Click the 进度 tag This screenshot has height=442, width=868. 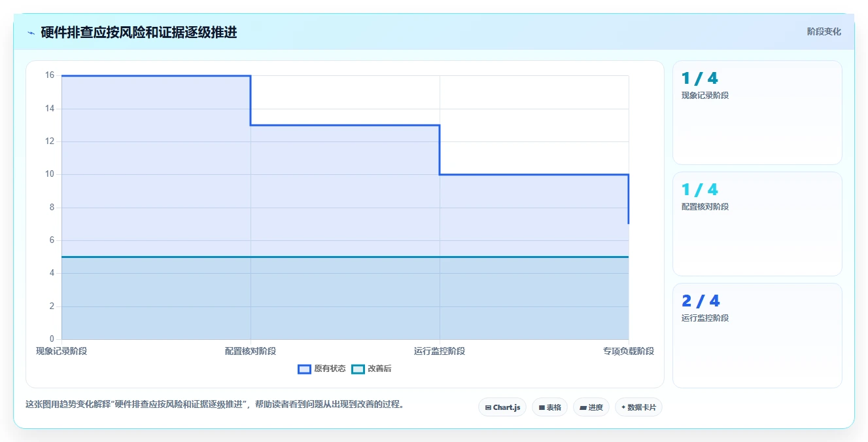591,407
